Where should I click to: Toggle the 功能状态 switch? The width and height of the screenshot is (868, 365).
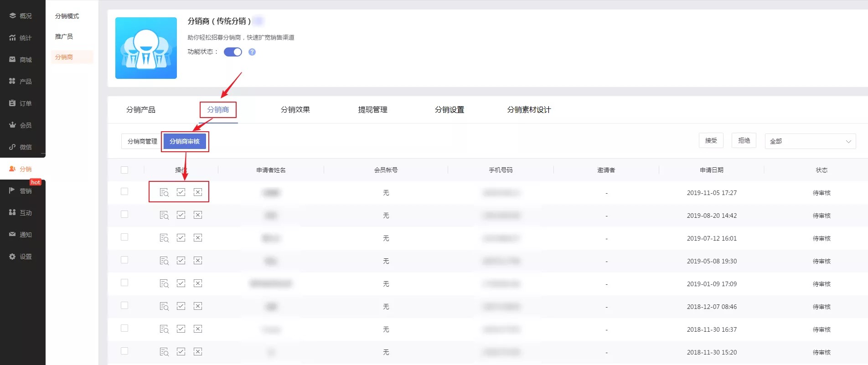tap(233, 52)
